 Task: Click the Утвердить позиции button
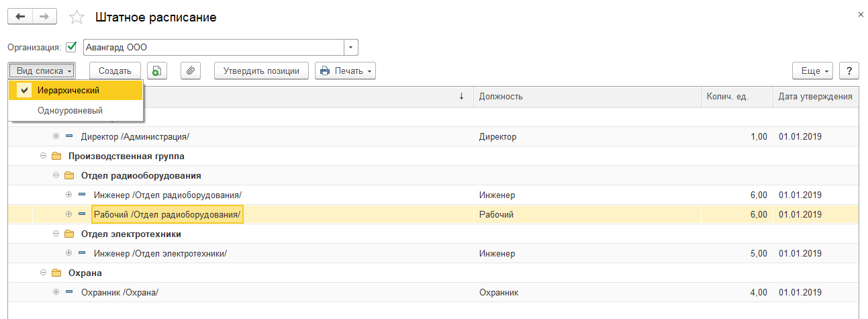[x=261, y=71]
